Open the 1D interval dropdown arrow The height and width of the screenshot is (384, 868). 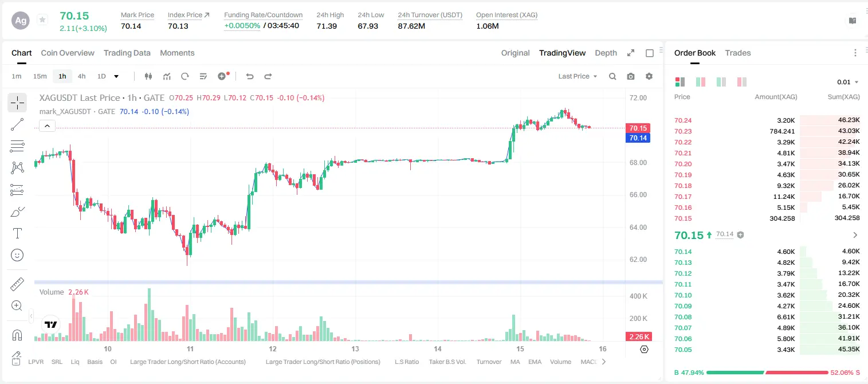tap(116, 76)
